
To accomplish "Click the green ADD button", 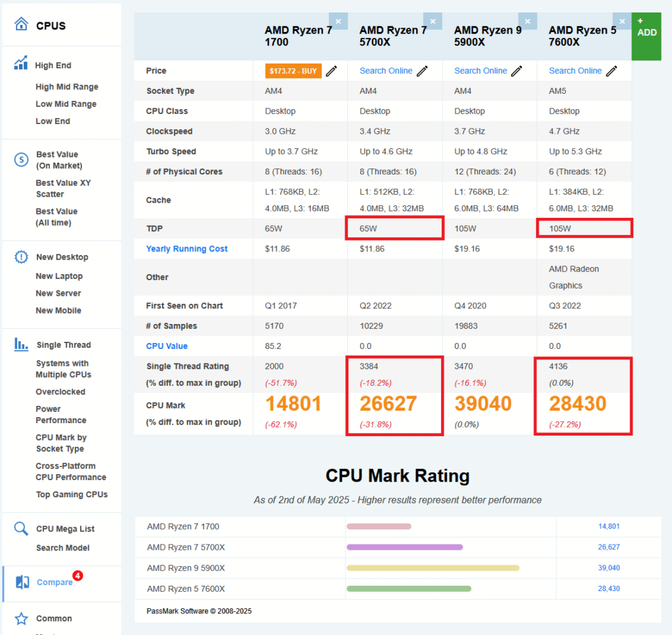I will pos(646,37).
